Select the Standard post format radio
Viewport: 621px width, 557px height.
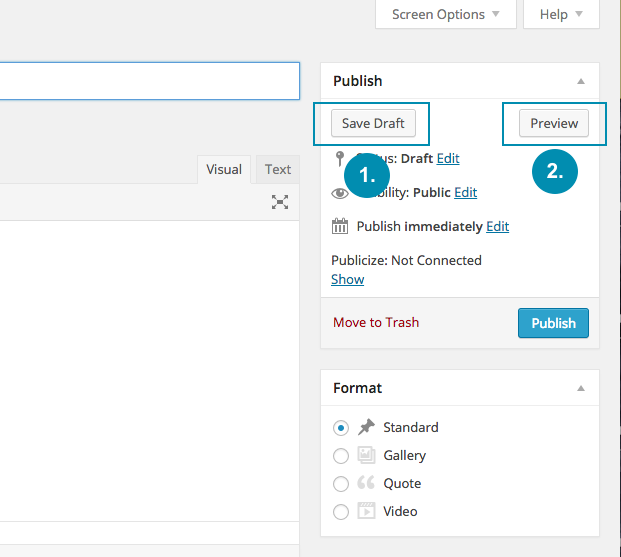(x=341, y=427)
